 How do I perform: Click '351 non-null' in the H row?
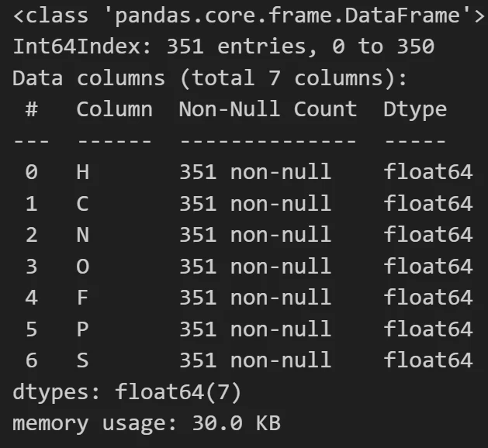coord(255,171)
